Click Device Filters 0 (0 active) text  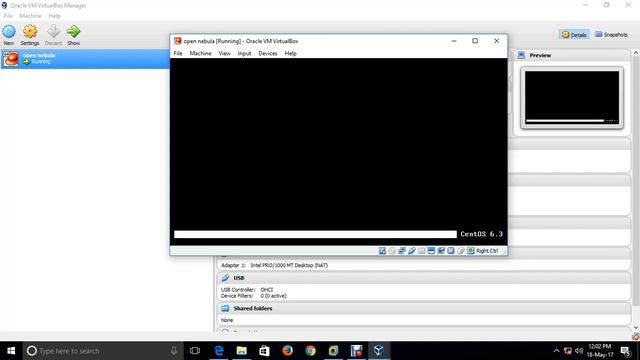(x=253, y=296)
